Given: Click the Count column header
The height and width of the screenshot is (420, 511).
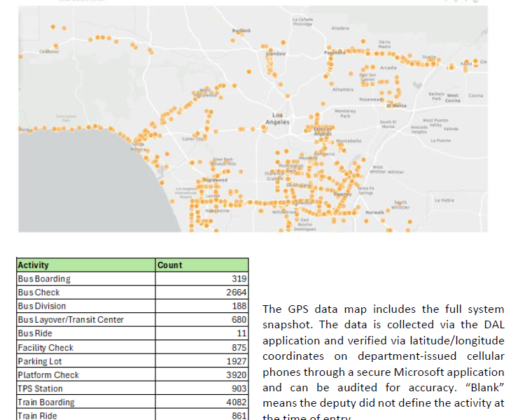Looking at the screenshot, I should (169, 265).
